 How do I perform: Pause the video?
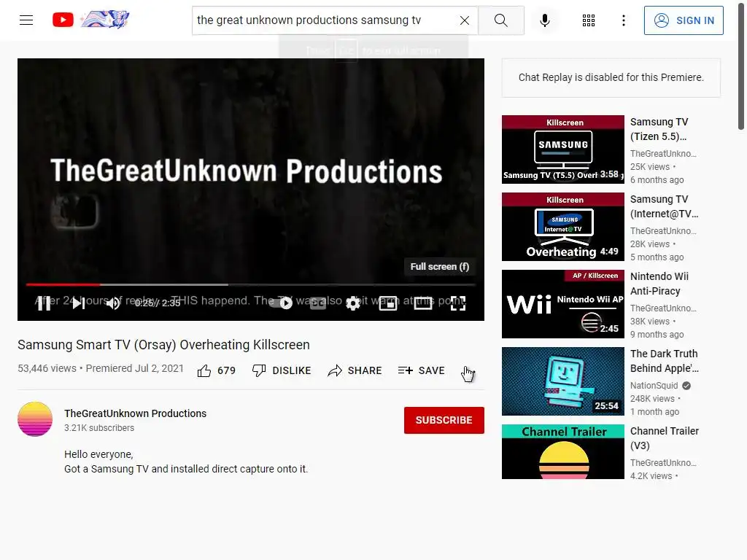click(x=44, y=303)
